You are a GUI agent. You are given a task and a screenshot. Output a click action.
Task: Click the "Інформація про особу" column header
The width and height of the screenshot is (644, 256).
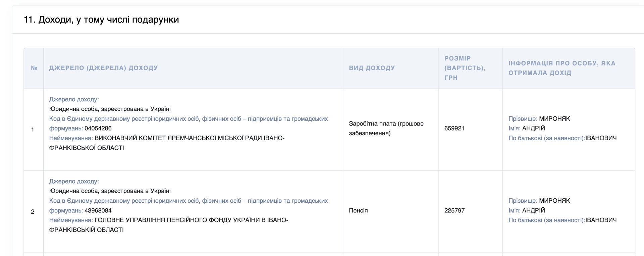click(x=561, y=68)
